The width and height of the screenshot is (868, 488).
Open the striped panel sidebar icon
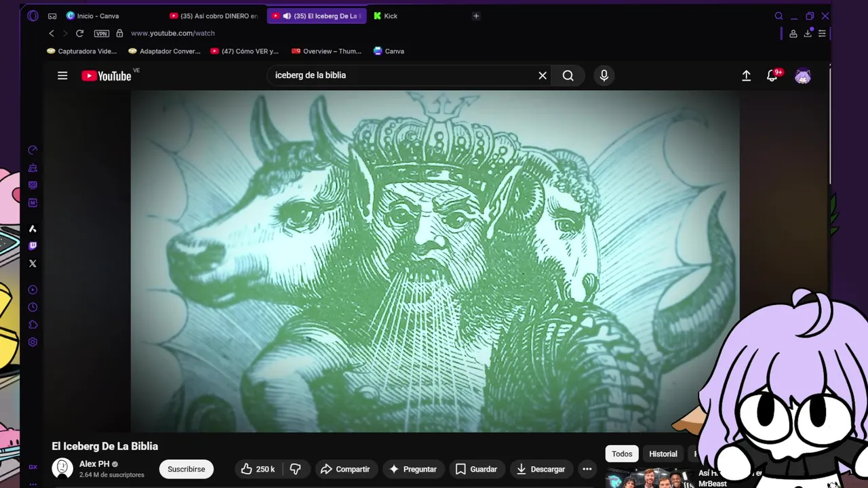(x=33, y=185)
